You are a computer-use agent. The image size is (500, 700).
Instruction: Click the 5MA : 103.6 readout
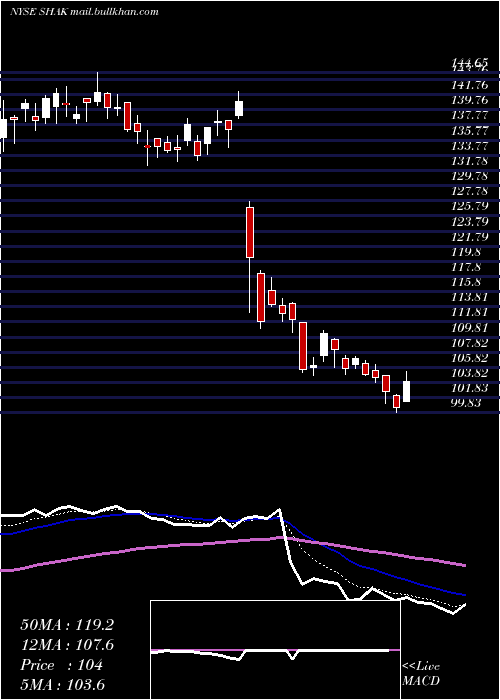[x=63, y=685]
